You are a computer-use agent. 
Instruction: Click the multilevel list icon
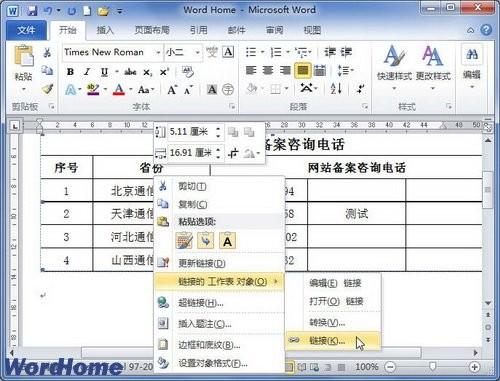click(301, 52)
